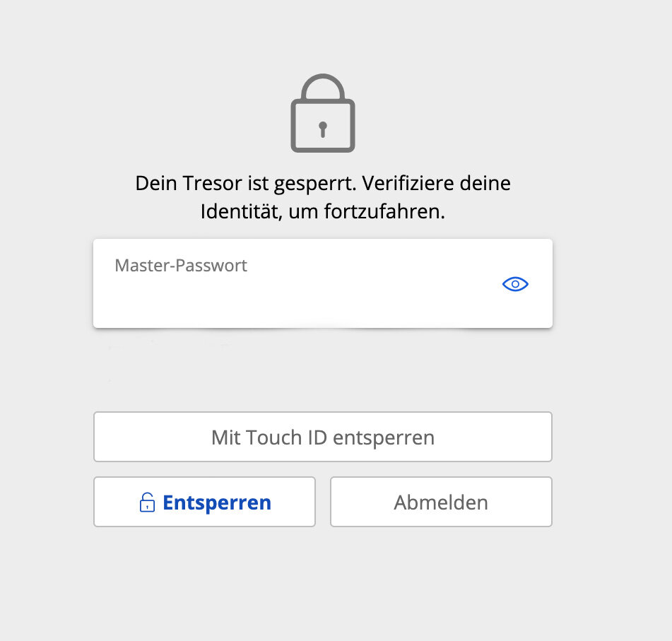Click the large padlock icon
The height and width of the screenshot is (641, 672).
pos(322,113)
